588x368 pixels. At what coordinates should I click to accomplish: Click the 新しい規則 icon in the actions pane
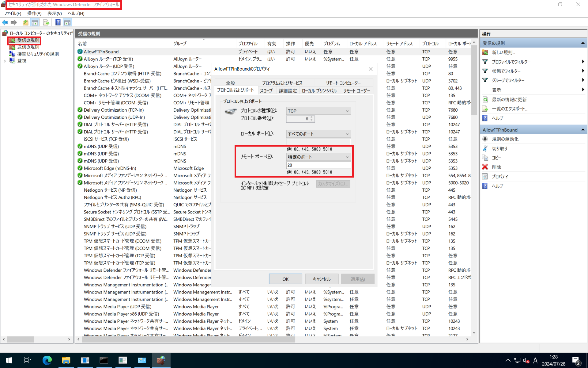coord(485,52)
